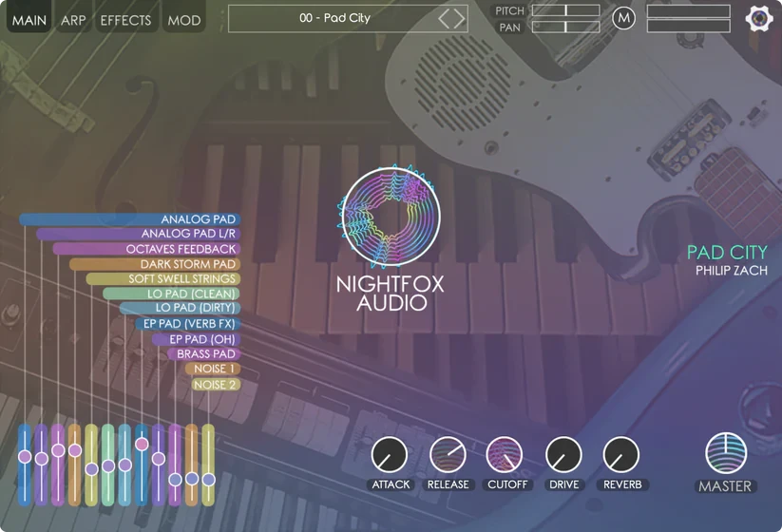Toggle the ANALOG PAD layer label
The image size is (782, 532).
[198, 219]
